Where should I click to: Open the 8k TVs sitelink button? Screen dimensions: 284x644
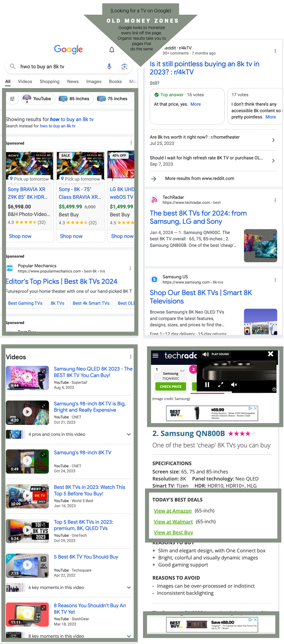pyautogui.click(x=57, y=303)
